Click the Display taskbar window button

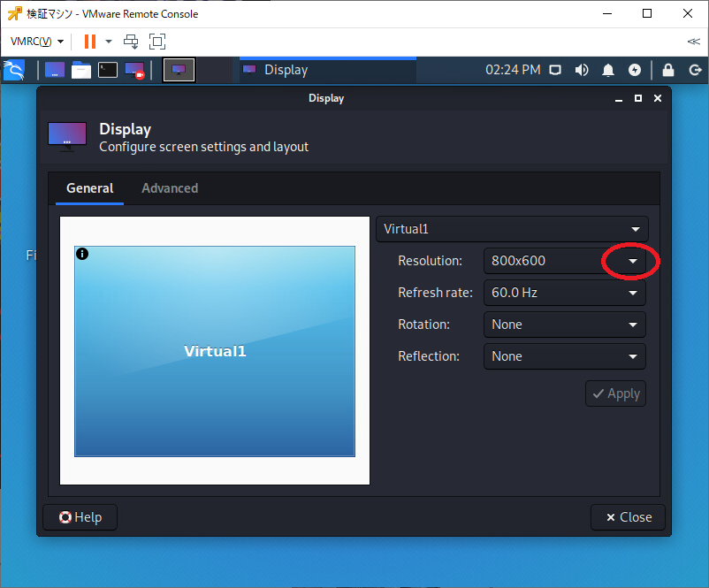pyautogui.click(x=327, y=70)
